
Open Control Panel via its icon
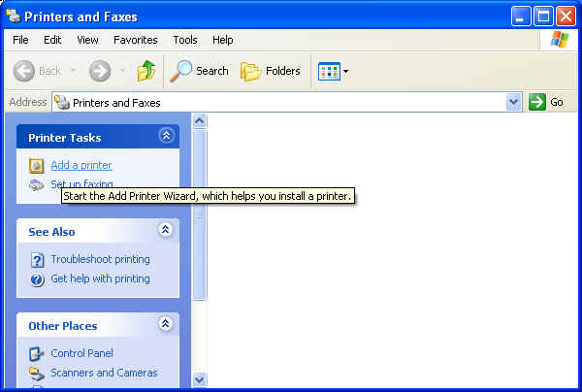[37, 353]
